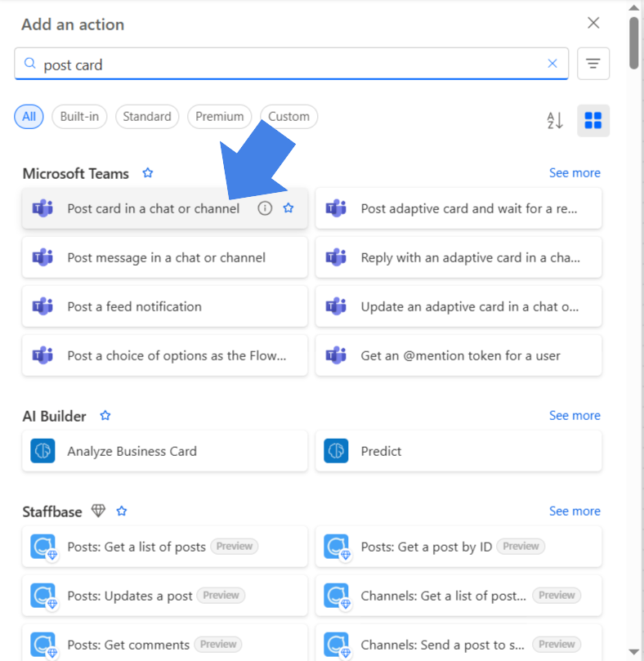Choose Post a feed notification

(164, 306)
